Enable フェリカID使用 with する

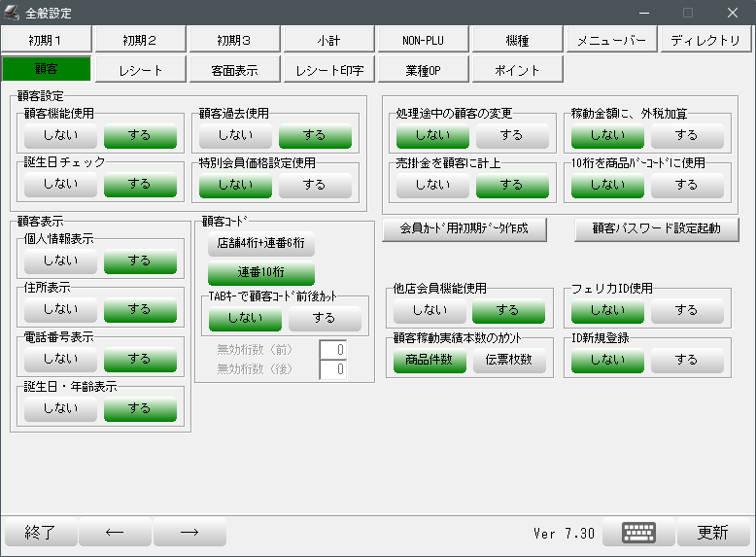click(686, 310)
